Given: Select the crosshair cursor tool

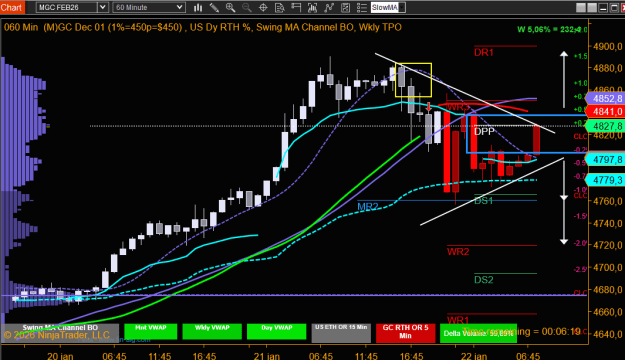Looking at the screenshot, I should (263, 7).
